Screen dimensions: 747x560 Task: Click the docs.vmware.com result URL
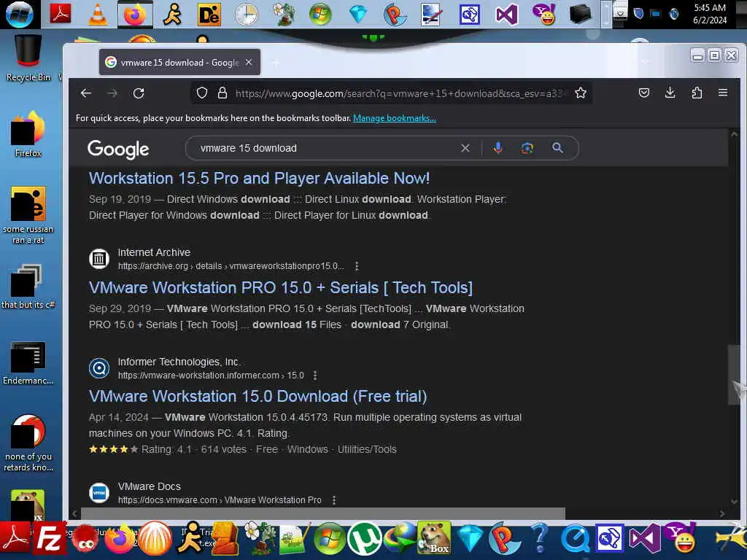(220, 500)
